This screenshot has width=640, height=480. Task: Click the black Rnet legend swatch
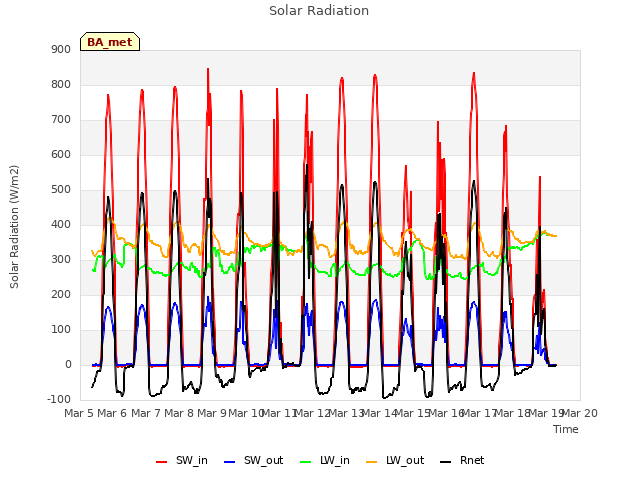pos(445,462)
